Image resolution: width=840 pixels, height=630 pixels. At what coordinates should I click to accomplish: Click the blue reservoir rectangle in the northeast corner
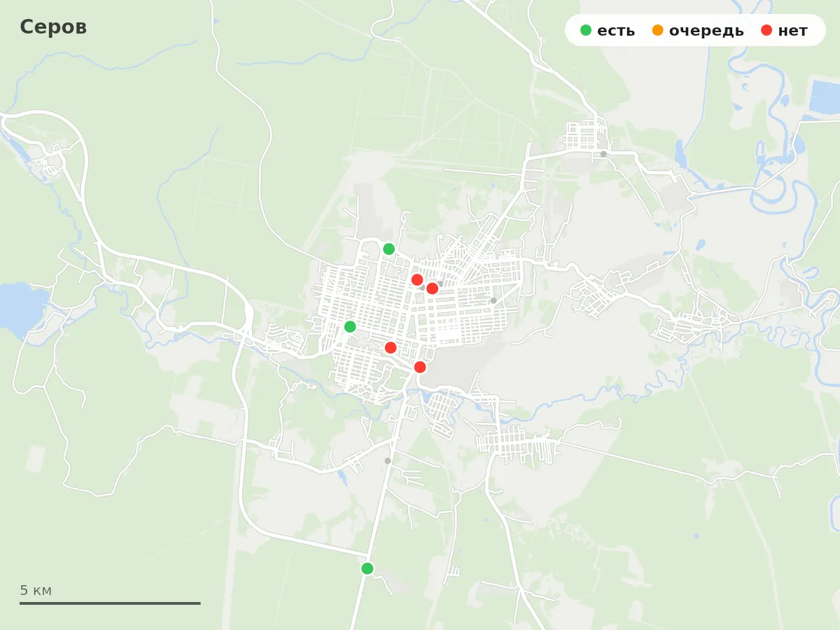pos(825,97)
